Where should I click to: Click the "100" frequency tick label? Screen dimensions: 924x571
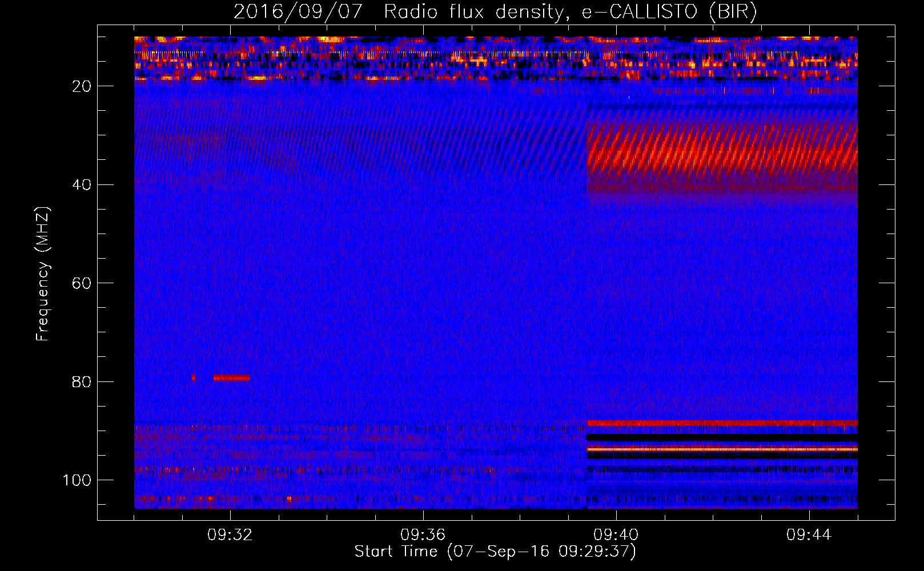(77, 480)
